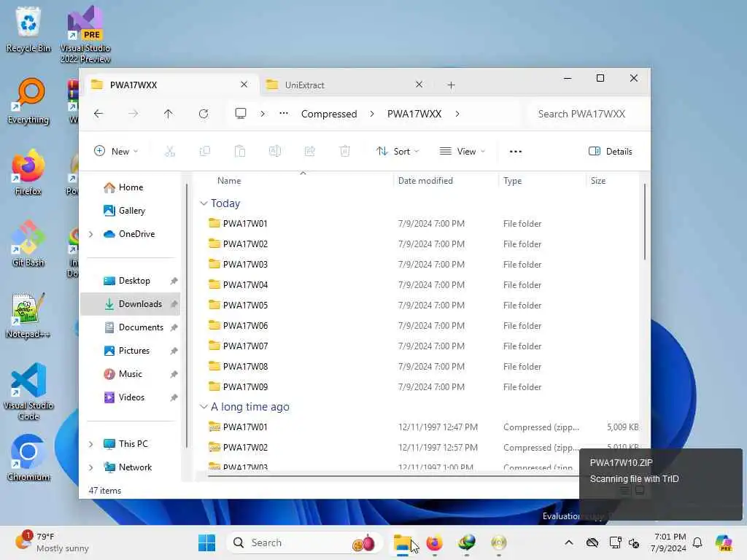Open the weather widget showing 79°F
The image size is (747, 560).
point(53,542)
